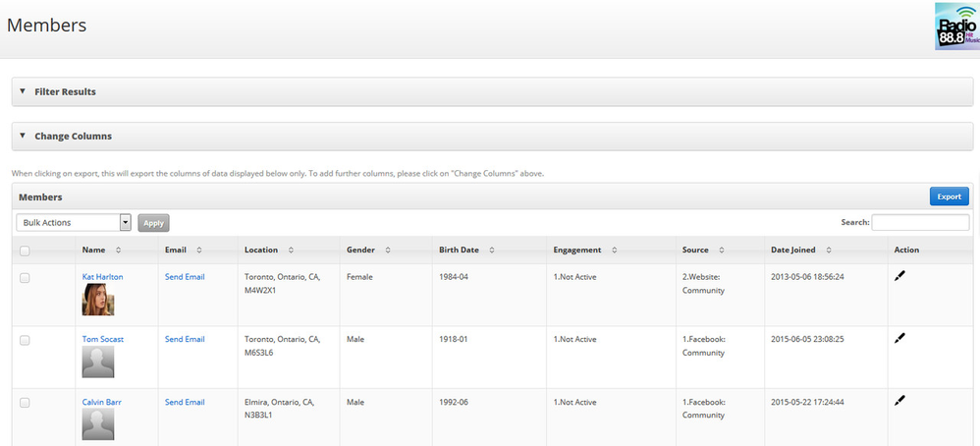The height and width of the screenshot is (446, 980).
Task: Click Kat Harlton's profile photo
Action: coord(98,300)
